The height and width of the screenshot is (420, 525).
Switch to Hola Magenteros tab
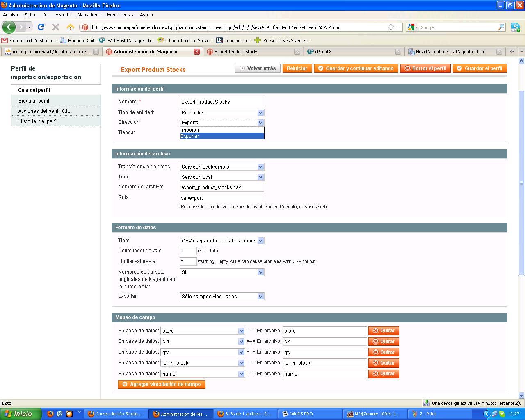pos(454,52)
